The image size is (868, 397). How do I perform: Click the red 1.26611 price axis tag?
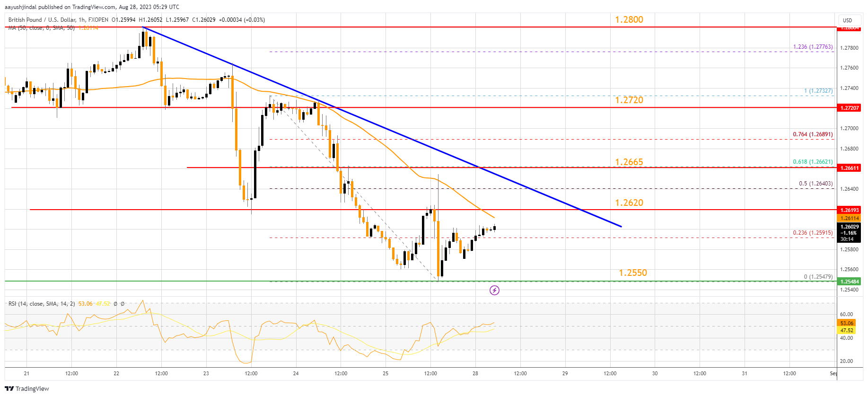[x=850, y=168]
